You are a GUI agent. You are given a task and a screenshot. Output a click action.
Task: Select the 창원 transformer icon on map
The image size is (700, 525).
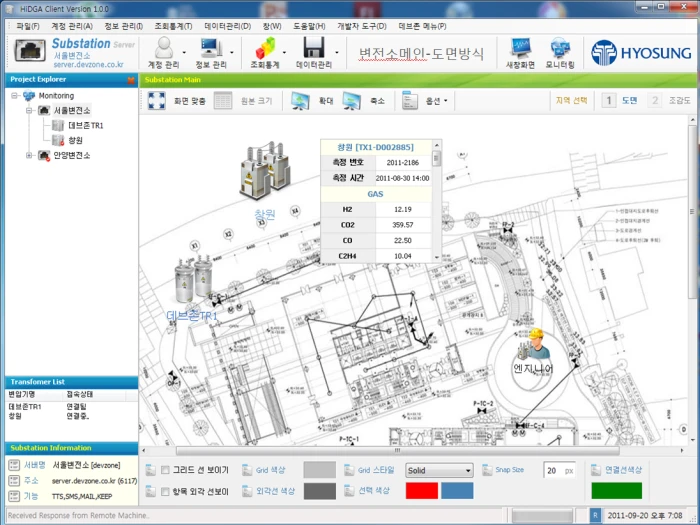265,170
